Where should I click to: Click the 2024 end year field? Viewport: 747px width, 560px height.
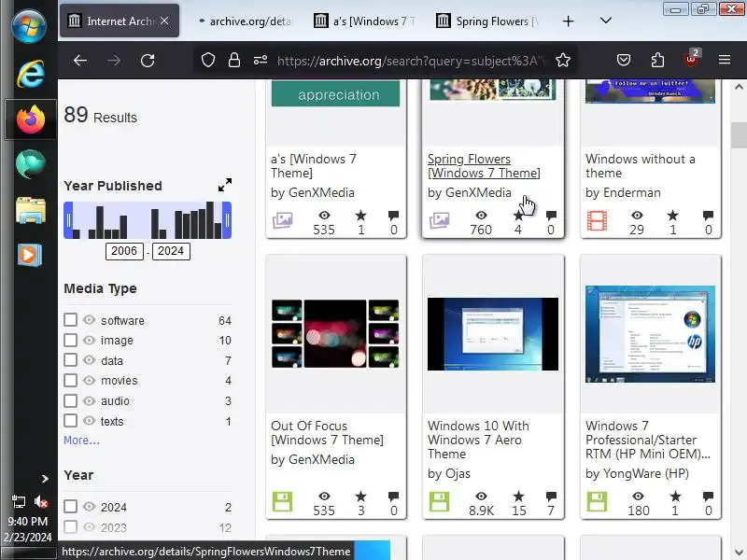[171, 251]
